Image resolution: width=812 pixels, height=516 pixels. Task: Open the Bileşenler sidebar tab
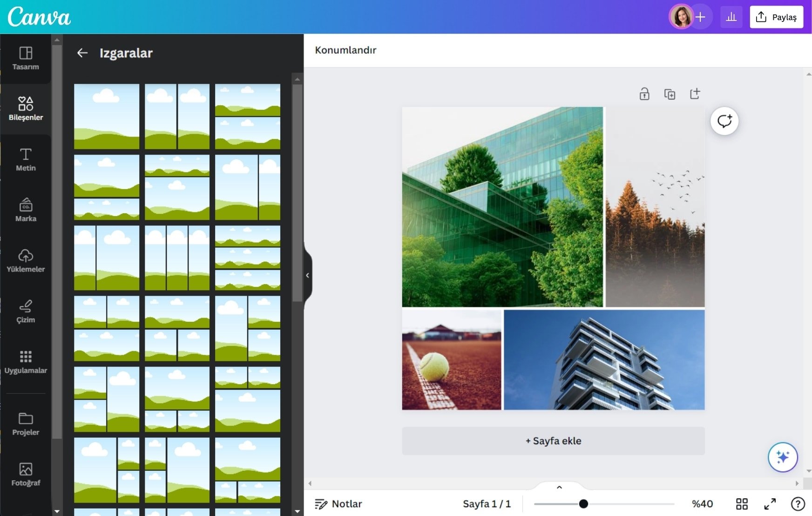26,109
